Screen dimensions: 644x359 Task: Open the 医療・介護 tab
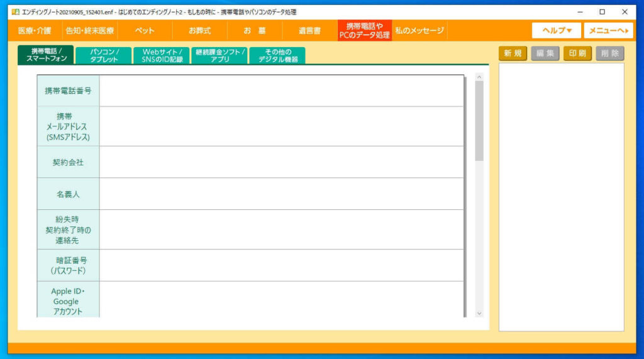pyautogui.click(x=35, y=31)
